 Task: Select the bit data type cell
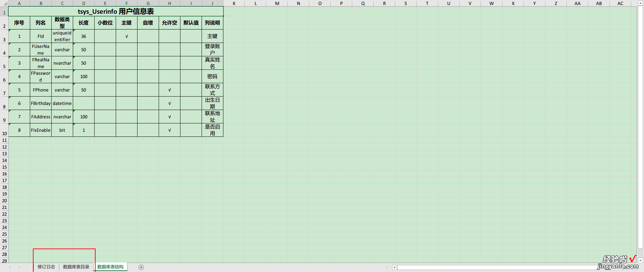(x=62, y=130)
